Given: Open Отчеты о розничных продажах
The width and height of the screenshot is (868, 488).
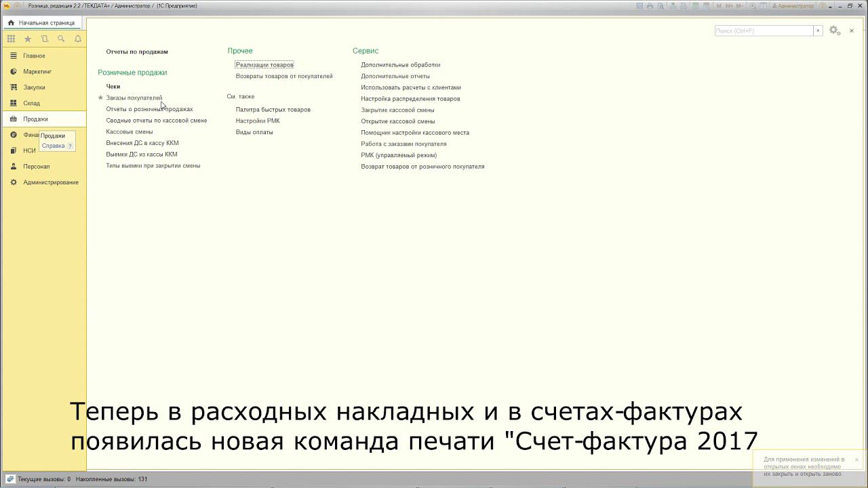Looking at the screenshot, I should pyautogui.click(x=149, y=109).
